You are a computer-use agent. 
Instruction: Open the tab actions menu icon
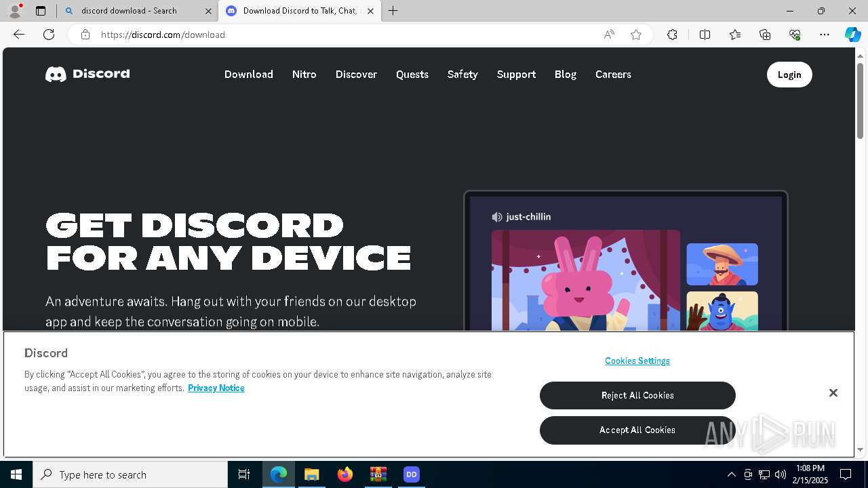coord(41,11)
